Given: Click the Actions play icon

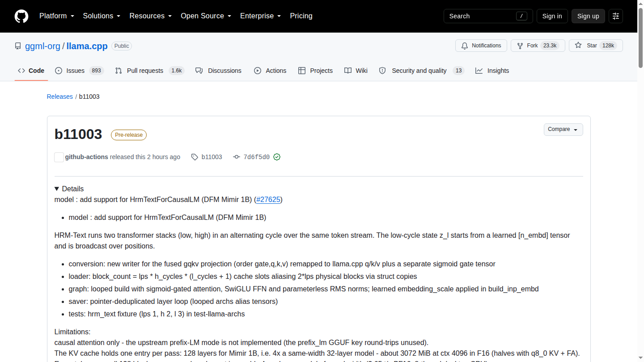Looking at the screenshot, I should 258,71.
